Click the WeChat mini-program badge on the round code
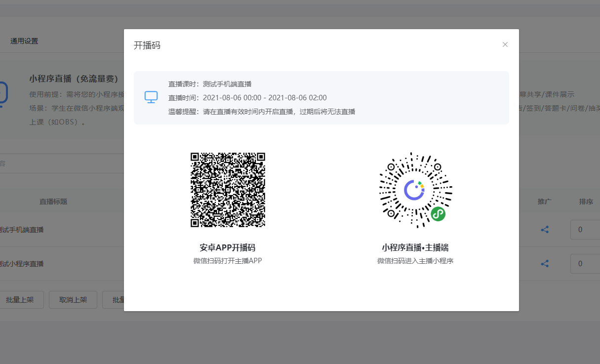600x364 pixels. point(438,214)
